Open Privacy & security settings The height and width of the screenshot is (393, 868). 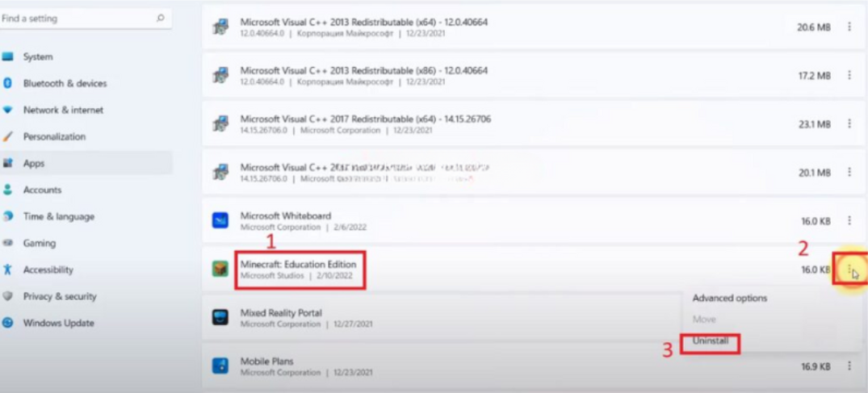coord(60,296)
